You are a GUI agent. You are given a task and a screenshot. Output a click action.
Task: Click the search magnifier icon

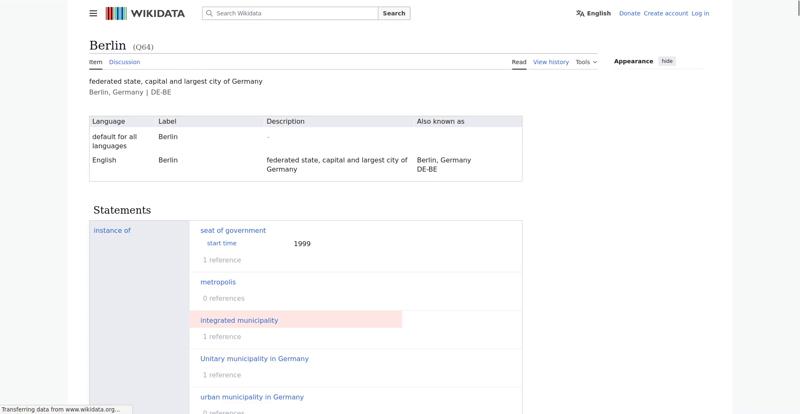click(209, 13)
